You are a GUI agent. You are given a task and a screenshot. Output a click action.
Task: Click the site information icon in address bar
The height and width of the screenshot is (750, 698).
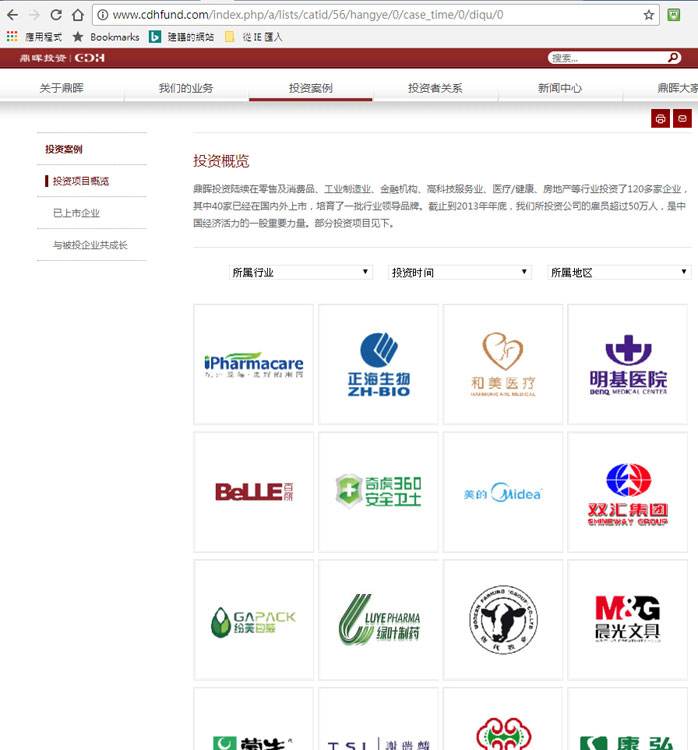tap(102, 15)
